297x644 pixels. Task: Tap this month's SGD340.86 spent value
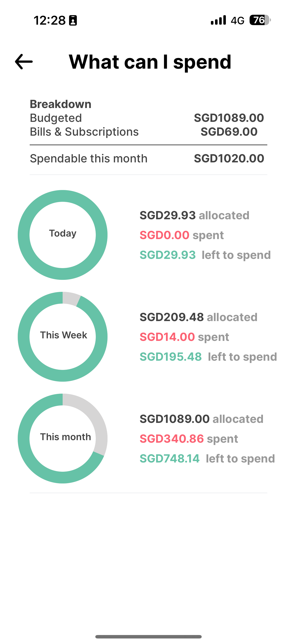(172, 439)
